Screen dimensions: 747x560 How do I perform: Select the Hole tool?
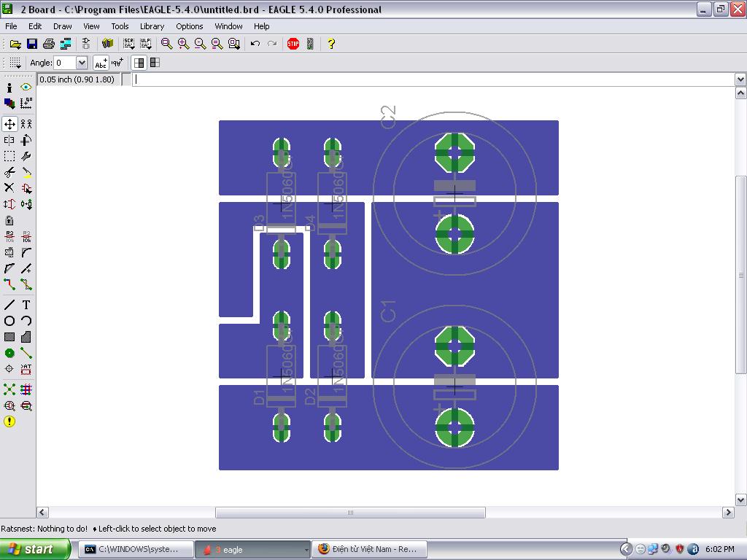[9, 369]
